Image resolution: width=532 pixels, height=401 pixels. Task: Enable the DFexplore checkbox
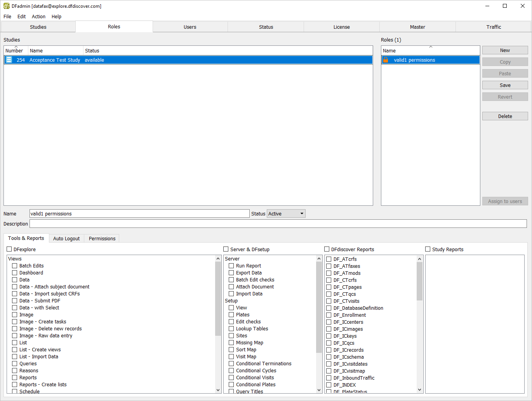(x=9, y=249)
